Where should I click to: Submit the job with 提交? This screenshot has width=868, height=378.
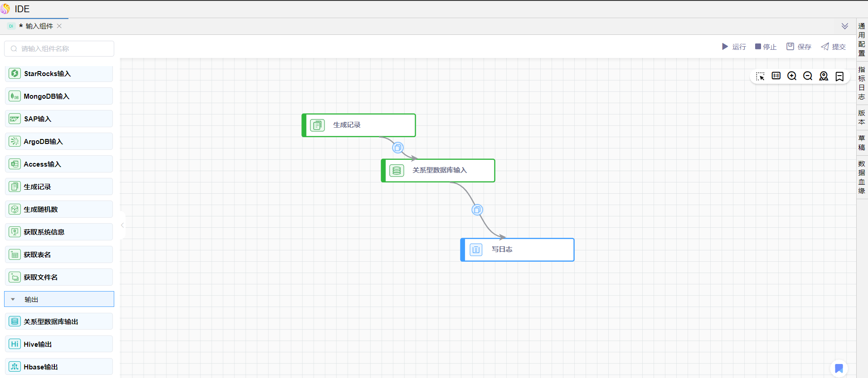tap(833, 47)
